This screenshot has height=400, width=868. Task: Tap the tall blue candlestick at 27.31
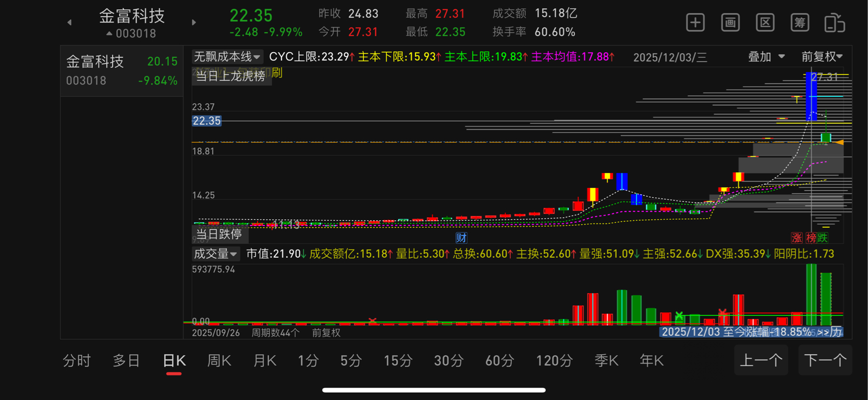point(811,97)
